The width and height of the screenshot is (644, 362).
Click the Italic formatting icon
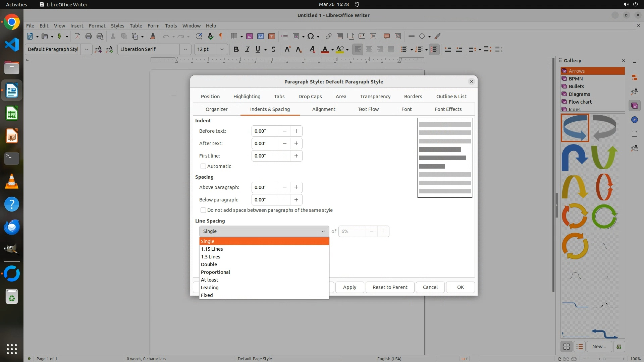[x=247, y=49]
